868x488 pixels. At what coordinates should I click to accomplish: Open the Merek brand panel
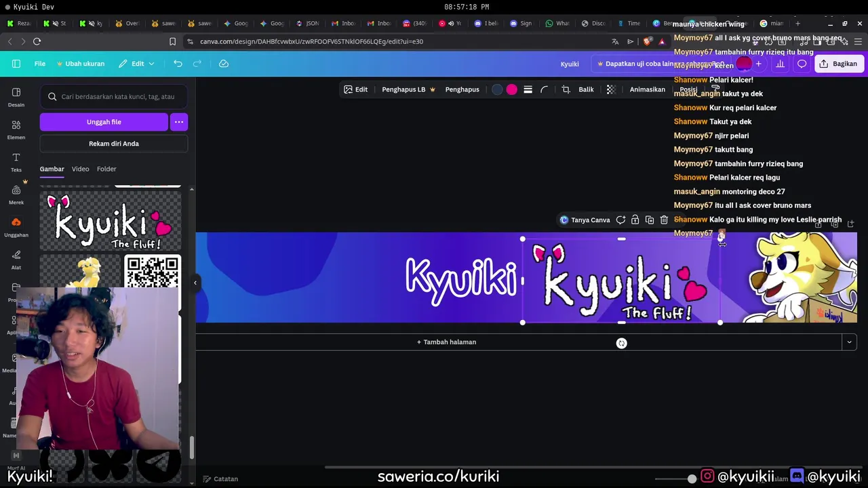tap(16, 195)
